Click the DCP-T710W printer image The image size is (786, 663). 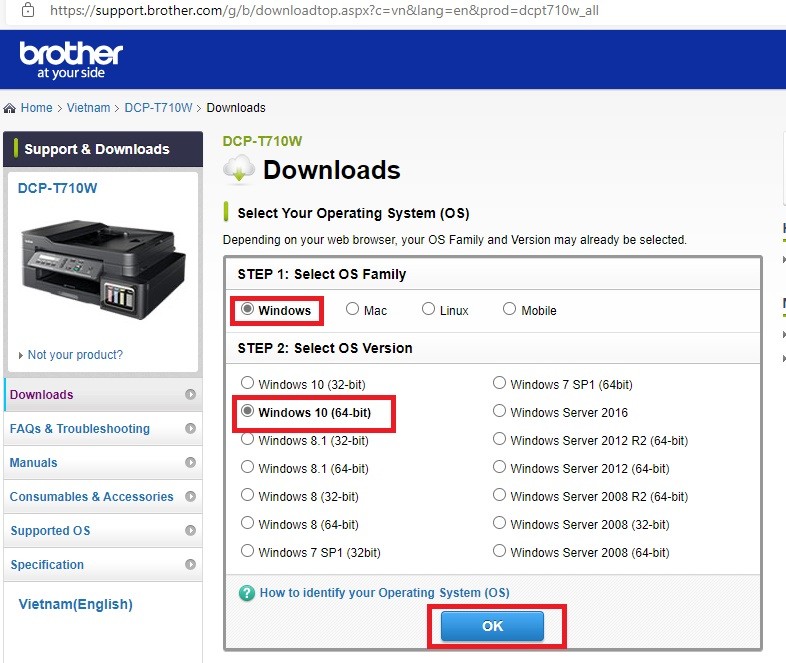103,269
